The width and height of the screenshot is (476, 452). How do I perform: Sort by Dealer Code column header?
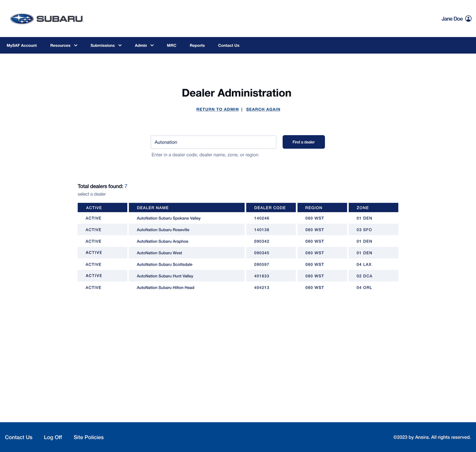271,208
